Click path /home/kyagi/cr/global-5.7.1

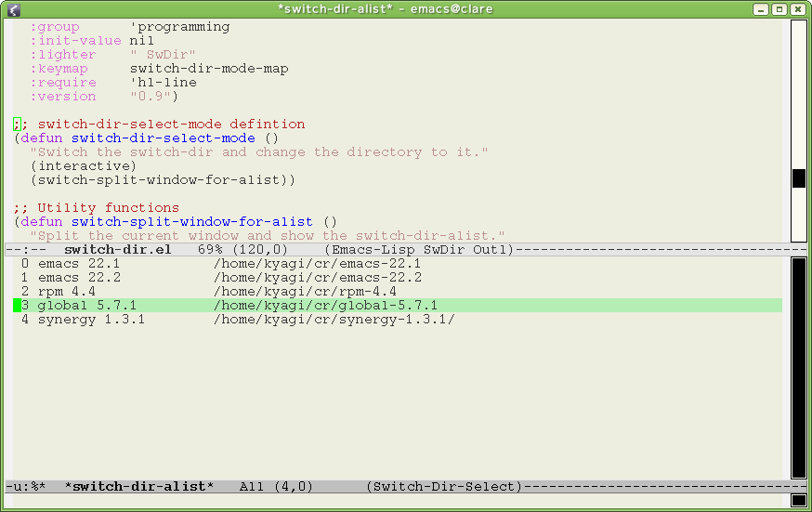click(326, 306)
